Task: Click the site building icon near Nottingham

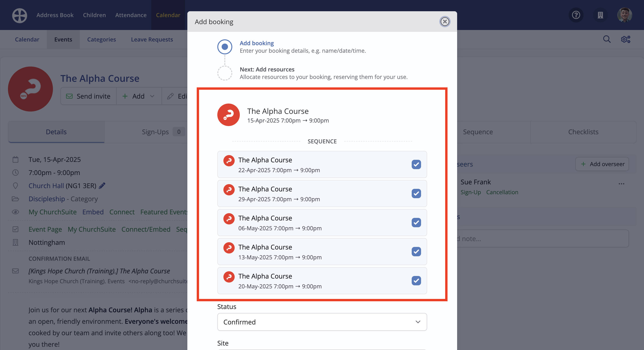Action: pos(15,242)
